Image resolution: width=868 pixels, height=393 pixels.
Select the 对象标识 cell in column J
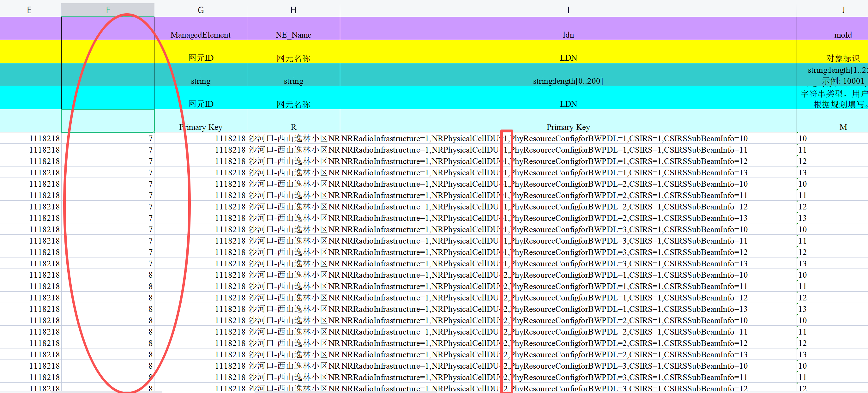pyautogui.click(x=842, y=57)
